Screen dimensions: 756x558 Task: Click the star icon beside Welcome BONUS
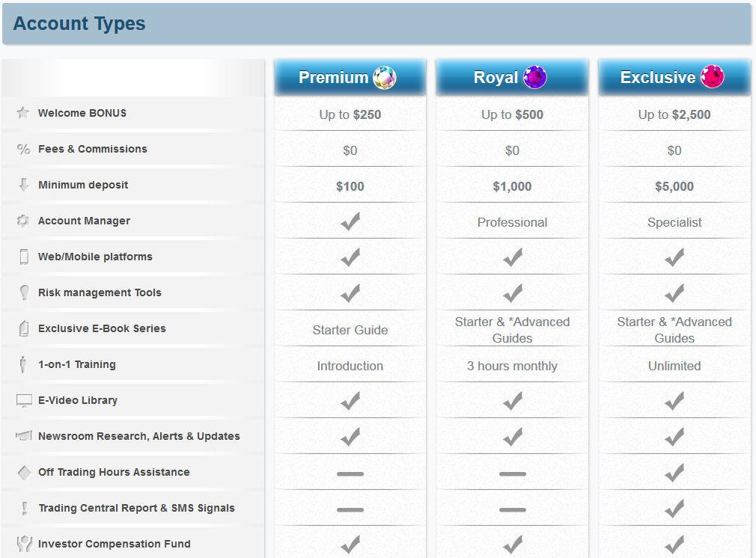point(23,113)
